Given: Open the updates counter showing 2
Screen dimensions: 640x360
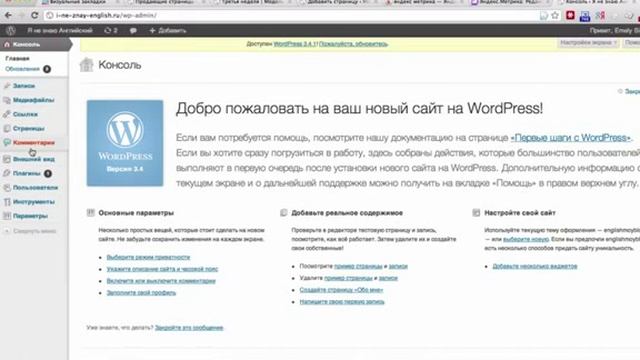Looking at the screenshot, I should pyautogui.click(x=111, y=30).
